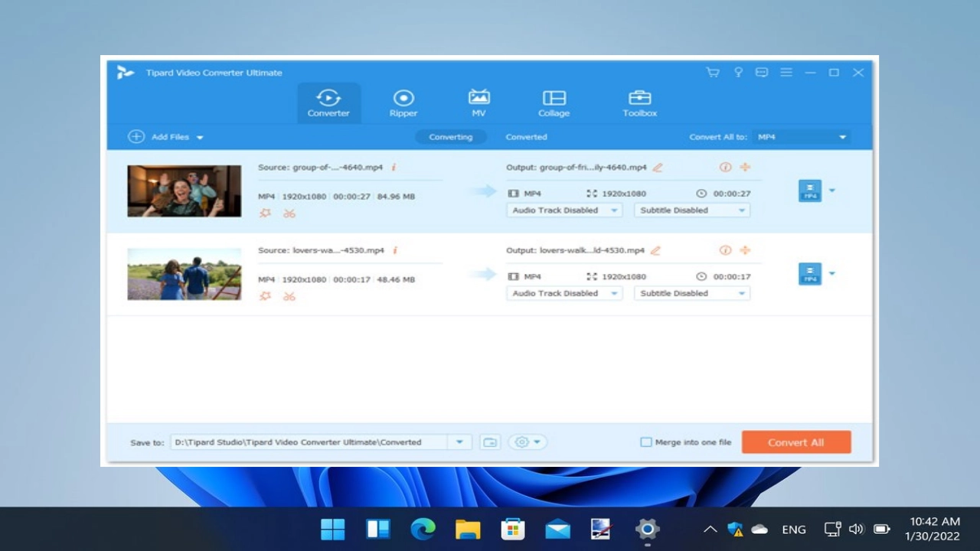Switch to the Ripper tab
The image size is (980, 551).
point(403,103)
